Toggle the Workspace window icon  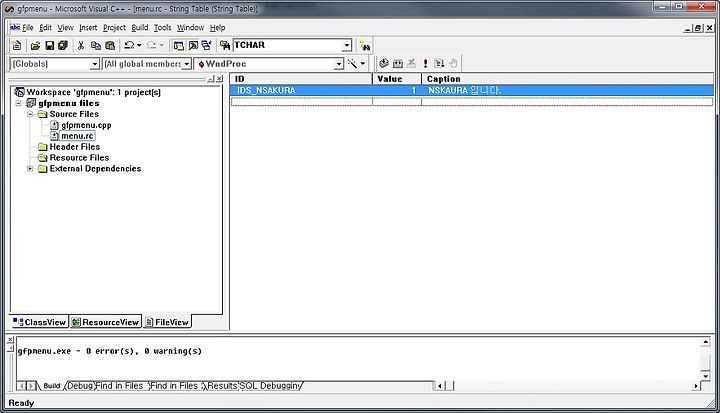click(x=179, y=45)
